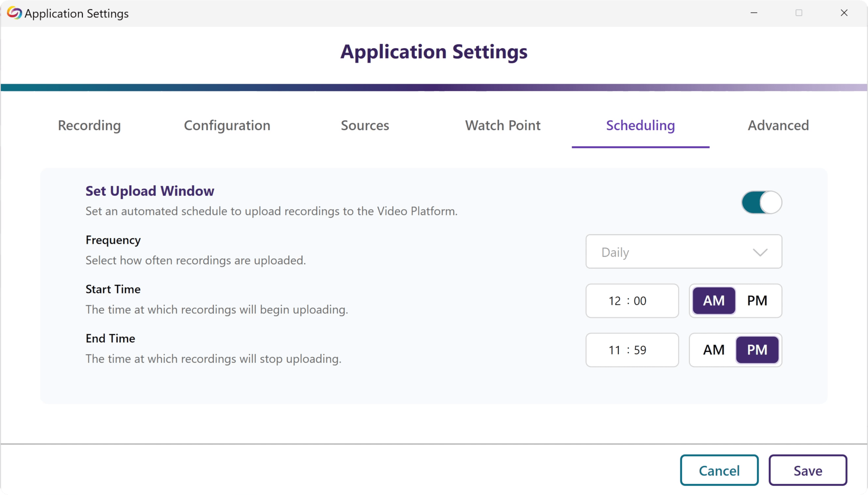Screen dimensions: 868x495
Task: Click the Sources tab
Action: pos(365,125)
